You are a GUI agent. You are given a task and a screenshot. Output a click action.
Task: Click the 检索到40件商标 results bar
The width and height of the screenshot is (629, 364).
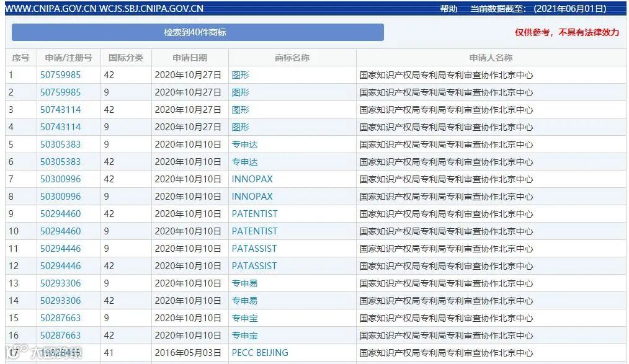click(198, 32)
